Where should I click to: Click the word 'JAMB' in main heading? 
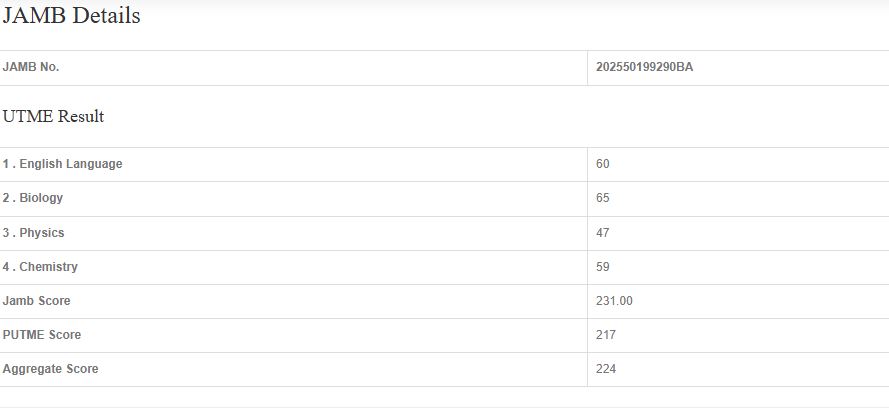[35, 16]
